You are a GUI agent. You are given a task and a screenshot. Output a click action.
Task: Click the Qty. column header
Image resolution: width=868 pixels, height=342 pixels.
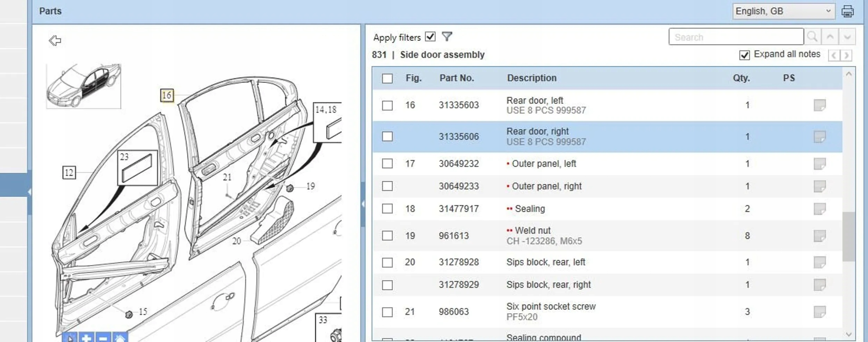coord(741,78)
